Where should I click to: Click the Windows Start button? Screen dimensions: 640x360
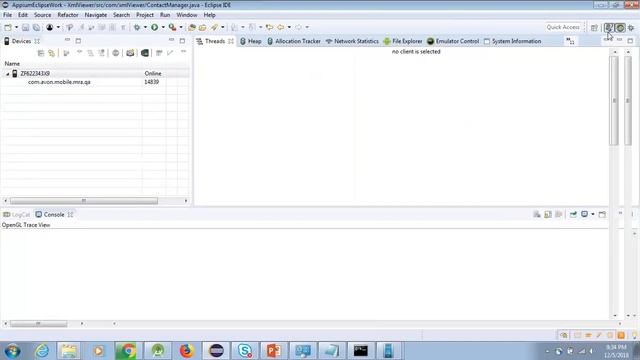(x=13, y=351)
